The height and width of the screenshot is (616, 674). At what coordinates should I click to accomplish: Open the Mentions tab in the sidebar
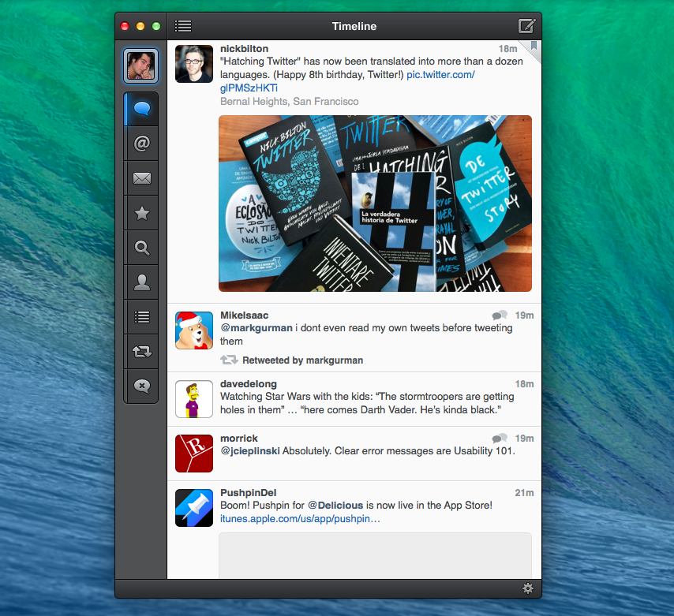(141, 143)
